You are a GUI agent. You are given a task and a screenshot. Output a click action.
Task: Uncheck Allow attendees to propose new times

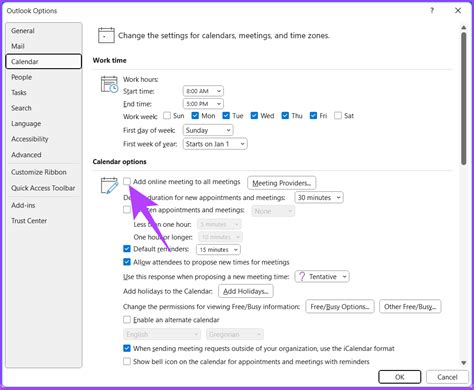pyautogui.click(x=127, y=262)
